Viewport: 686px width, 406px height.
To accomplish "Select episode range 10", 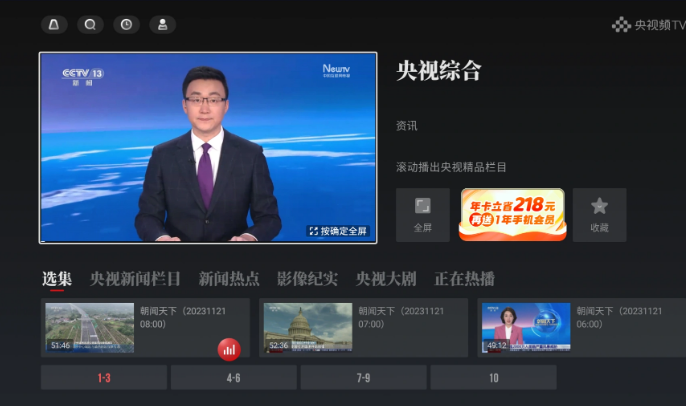I will pos(494,378).
